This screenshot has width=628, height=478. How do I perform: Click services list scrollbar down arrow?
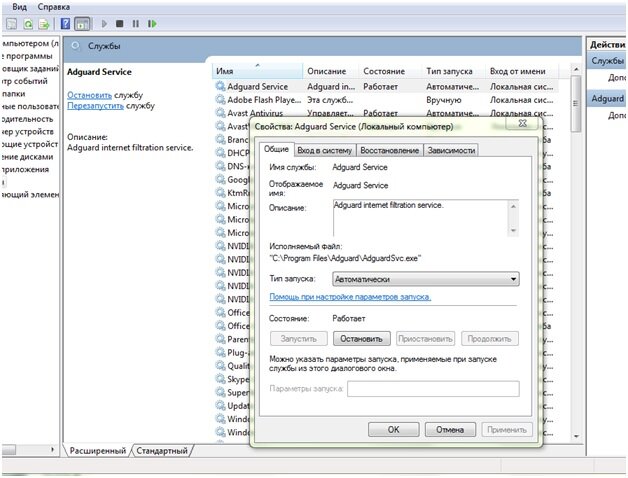[576, 436]
